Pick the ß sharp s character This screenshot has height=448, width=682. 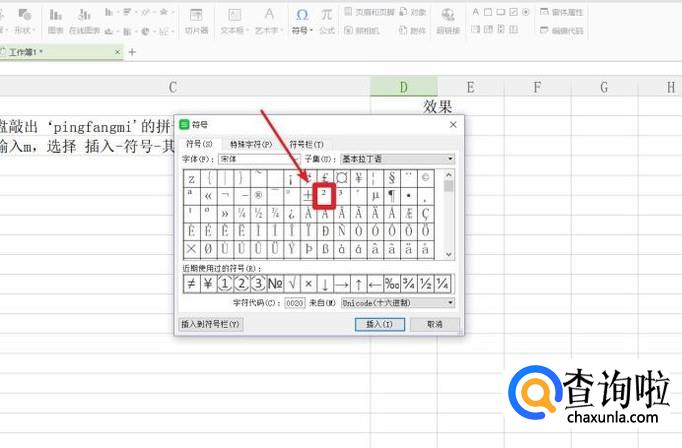[324, 249]
